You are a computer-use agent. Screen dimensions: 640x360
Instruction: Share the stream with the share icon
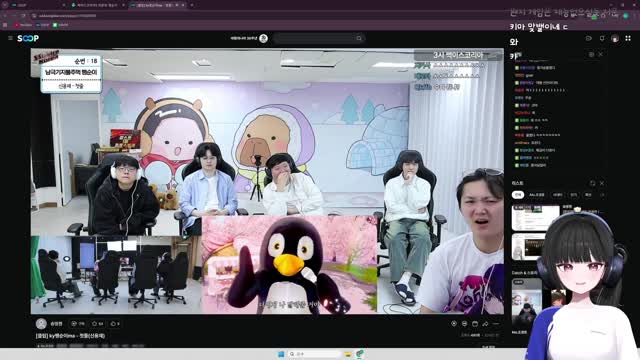tap(485, 324)
